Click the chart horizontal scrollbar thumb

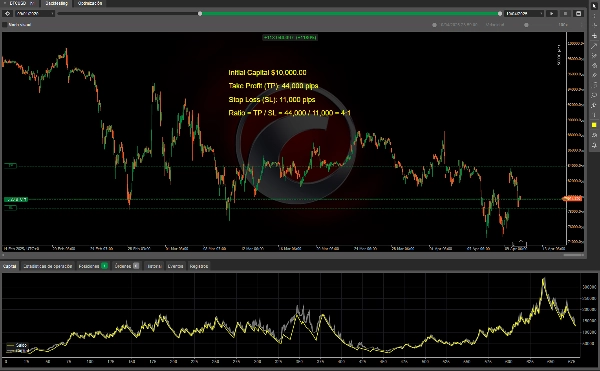coord(573,255)
